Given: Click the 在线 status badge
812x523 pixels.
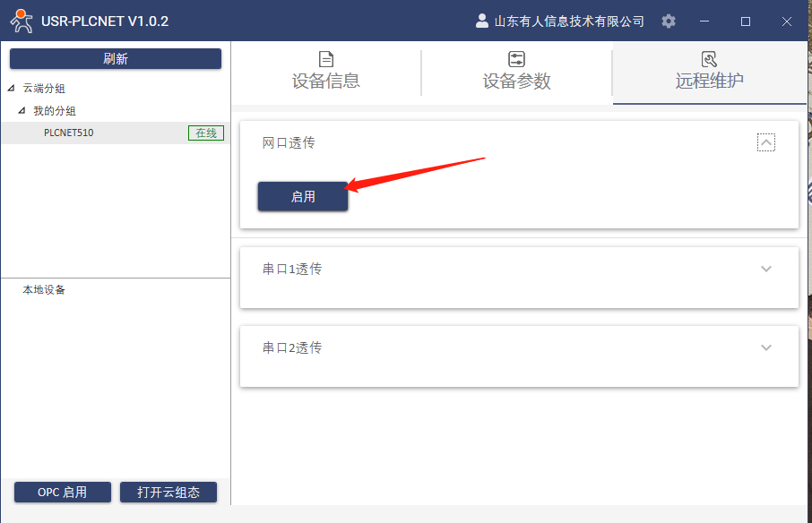Looking at the screenshot, I should (x=206, y=133).
